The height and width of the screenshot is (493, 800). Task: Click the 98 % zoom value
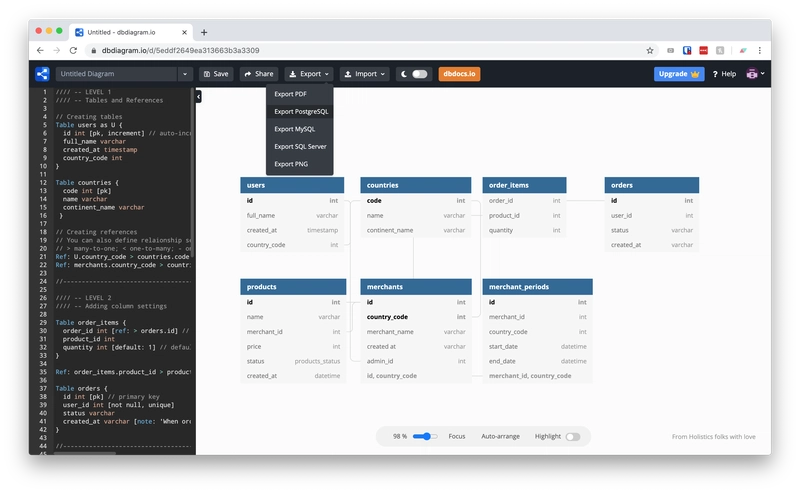(x=400, y=436)
